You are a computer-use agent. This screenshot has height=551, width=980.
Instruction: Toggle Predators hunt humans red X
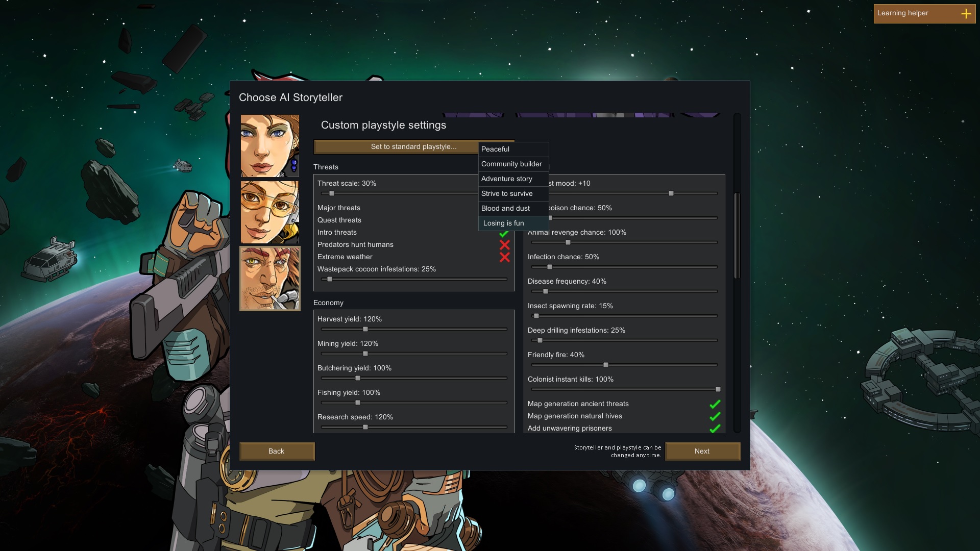point(505,245)
